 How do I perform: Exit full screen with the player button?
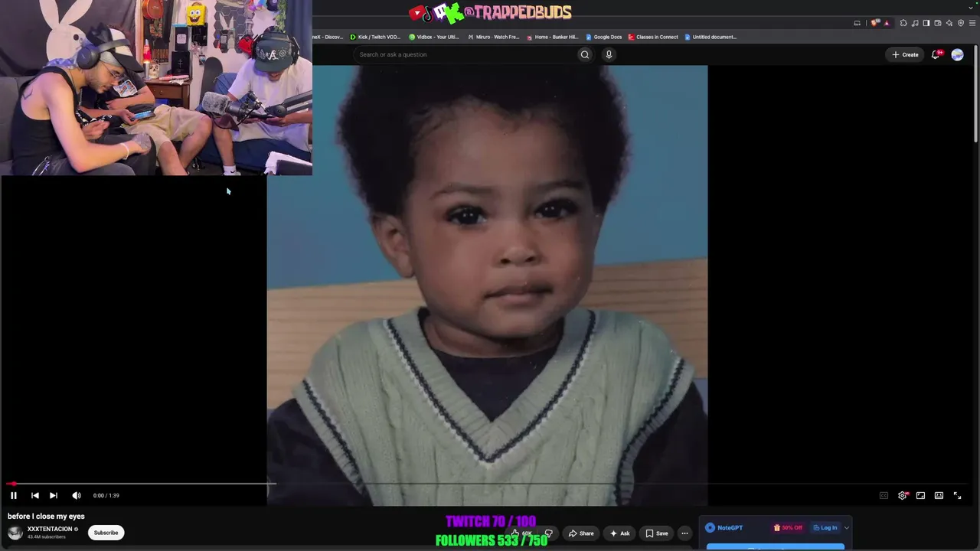[957, 495]
